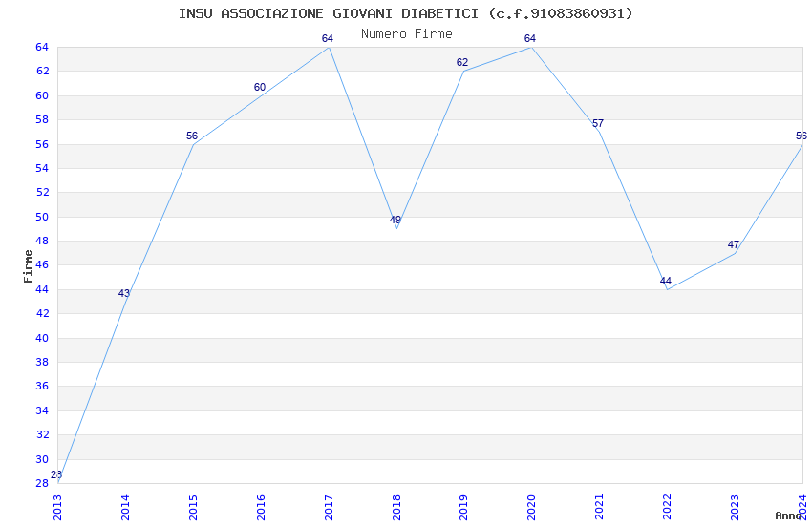Viewport: 812px width, 525px height.
Task: Click the y-axis tick value 44
Action: click(42, 289)
